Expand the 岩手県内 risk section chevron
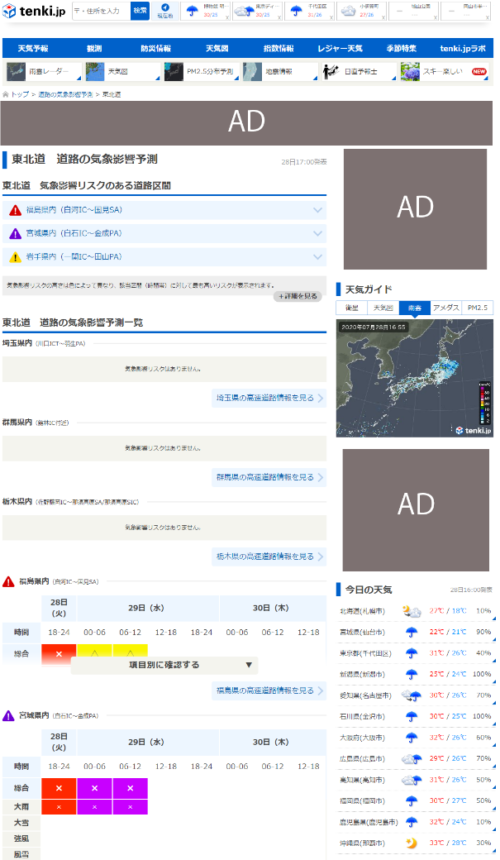 click(317, 257)
